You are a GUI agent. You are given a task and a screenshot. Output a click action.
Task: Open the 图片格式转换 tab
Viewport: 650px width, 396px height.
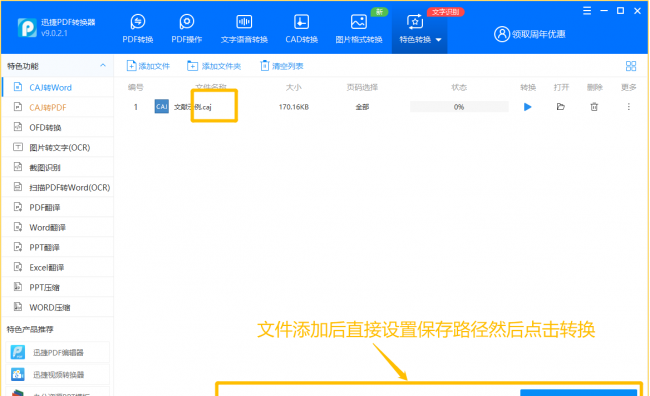[x=359, y=28]
